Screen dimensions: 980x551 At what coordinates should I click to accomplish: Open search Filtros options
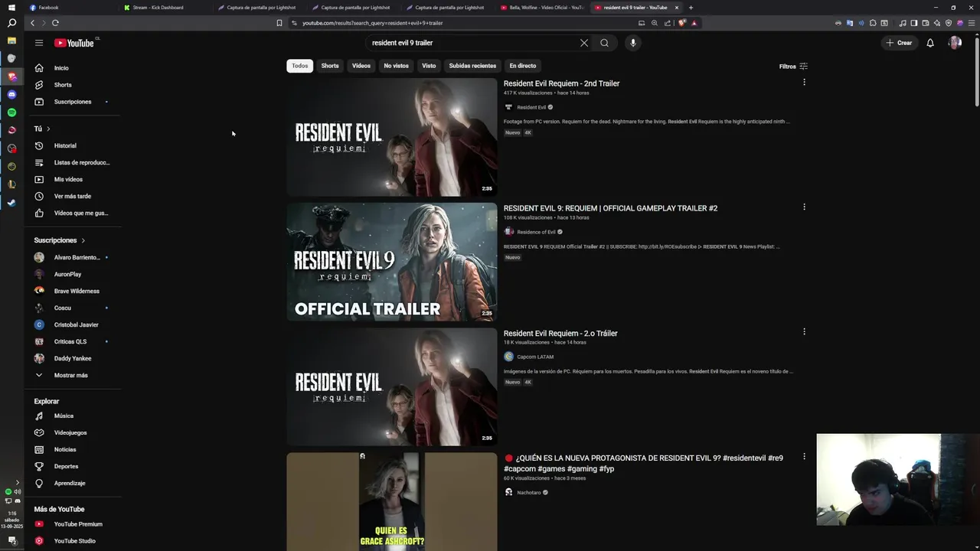(793, 67)
